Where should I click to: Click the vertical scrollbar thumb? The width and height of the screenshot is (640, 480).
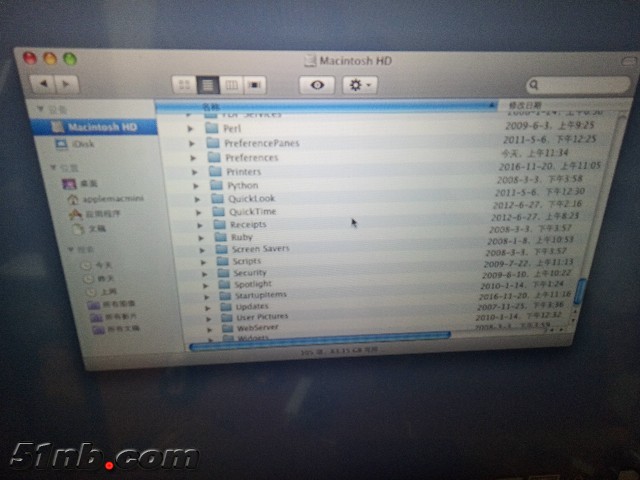tap(580, 291)
